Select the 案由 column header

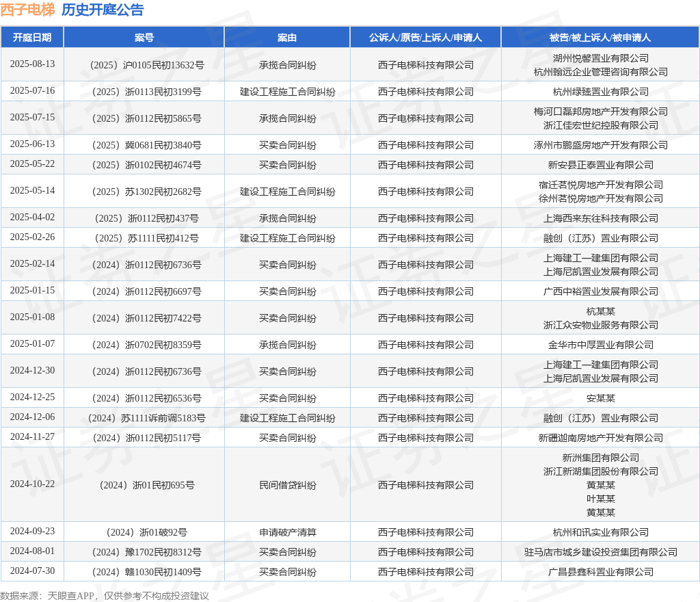pyautogui.click(x=287, y=38)
